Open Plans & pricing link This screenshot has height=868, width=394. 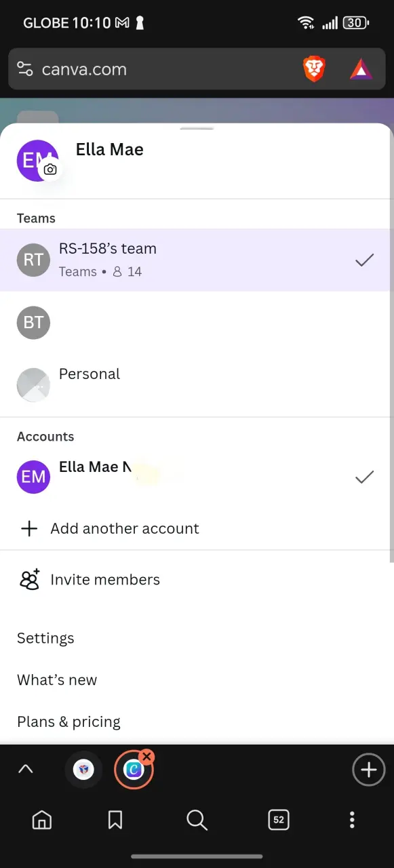(68, 722)
